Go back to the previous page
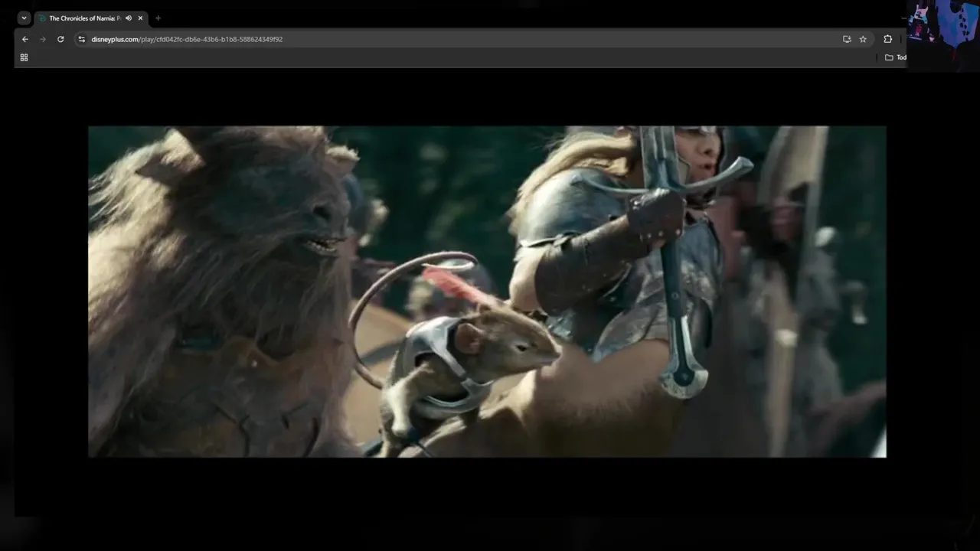Image resolution: width=980 pixels, height=551 pixels. pyautogui.click(x=25, y=39)
